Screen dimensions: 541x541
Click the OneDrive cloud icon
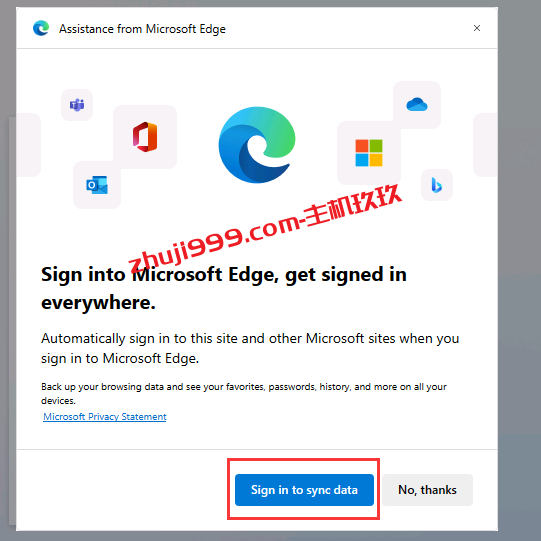point(417,105)
